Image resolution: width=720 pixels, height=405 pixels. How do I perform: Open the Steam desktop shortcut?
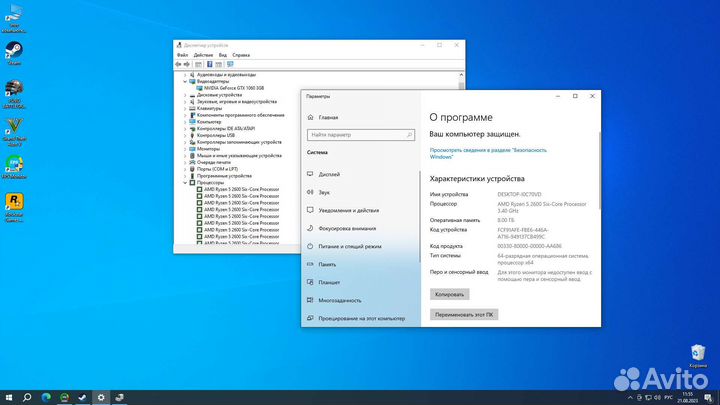point(14,53)
